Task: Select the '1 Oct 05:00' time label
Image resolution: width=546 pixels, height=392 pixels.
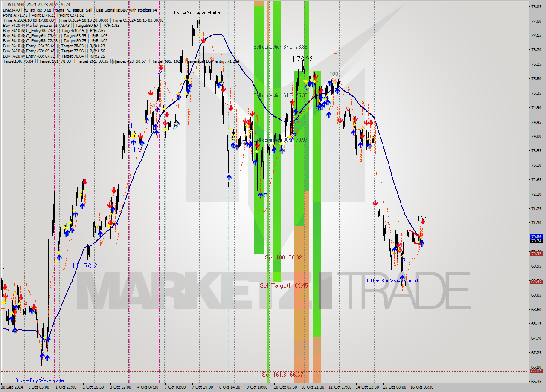Action: [39, 387]
